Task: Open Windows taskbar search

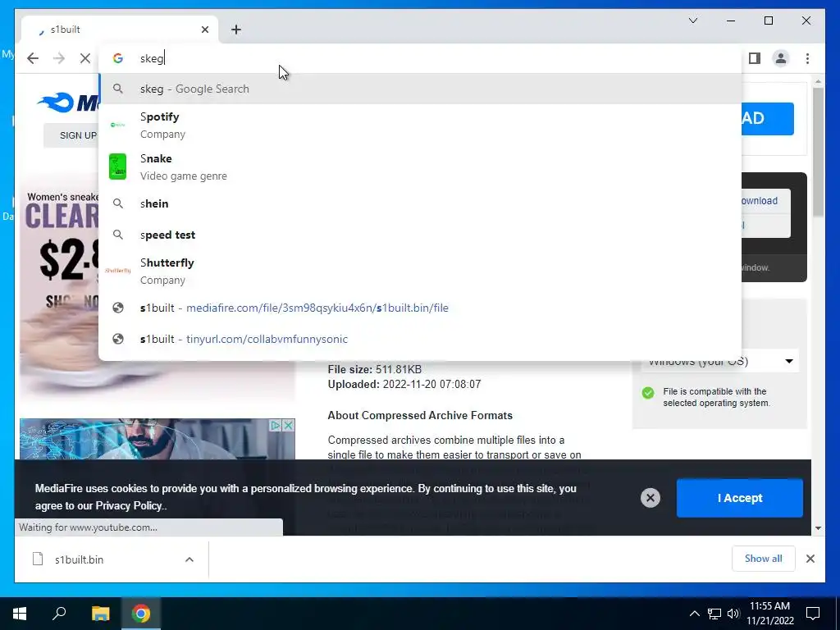Action: pyautogui.click(x=59, y=614)
